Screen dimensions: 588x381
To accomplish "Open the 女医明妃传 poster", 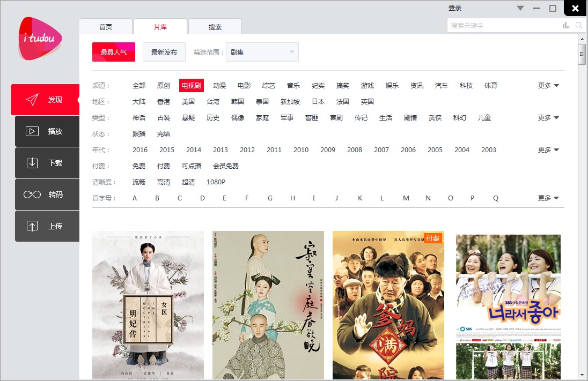I will (x=148, y=305).
